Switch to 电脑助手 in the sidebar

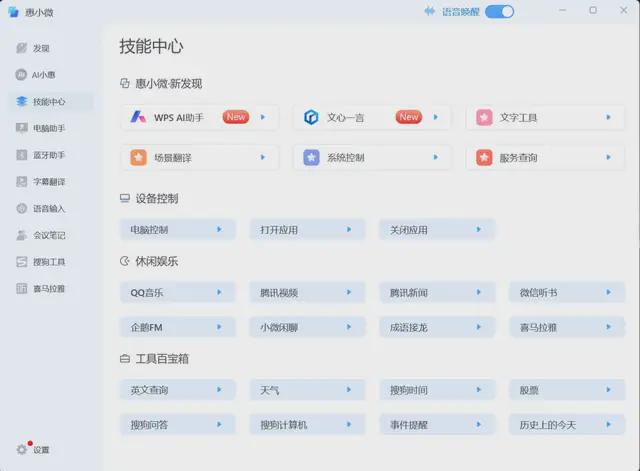(x=49, y=128)
